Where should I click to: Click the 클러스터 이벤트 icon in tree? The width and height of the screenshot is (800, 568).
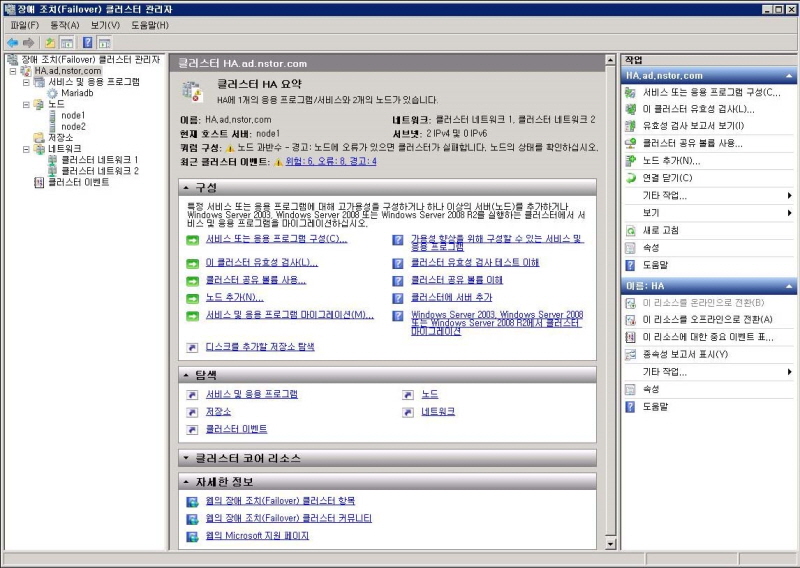tap(39, 182)
